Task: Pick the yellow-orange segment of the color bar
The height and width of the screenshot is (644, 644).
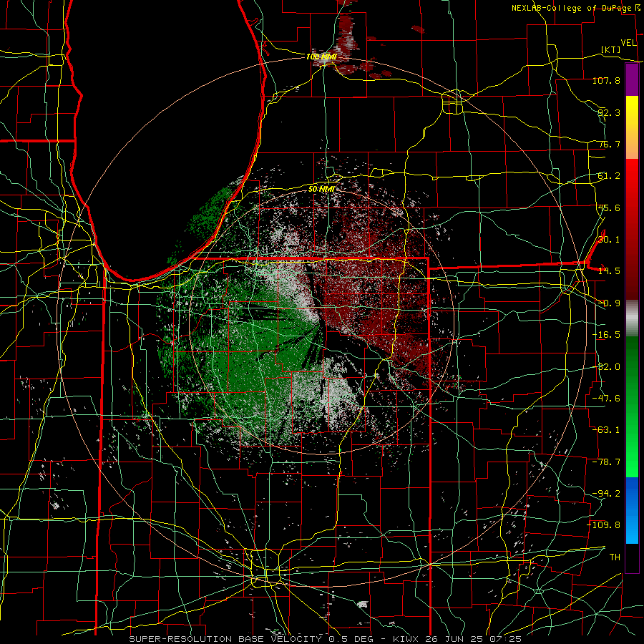Action: [632, 128]
